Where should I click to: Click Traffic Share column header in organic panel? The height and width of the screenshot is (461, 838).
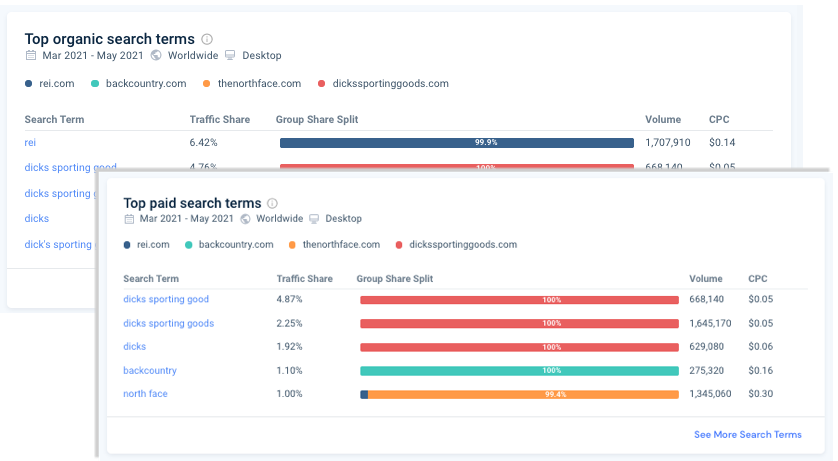tap(220, 119)
